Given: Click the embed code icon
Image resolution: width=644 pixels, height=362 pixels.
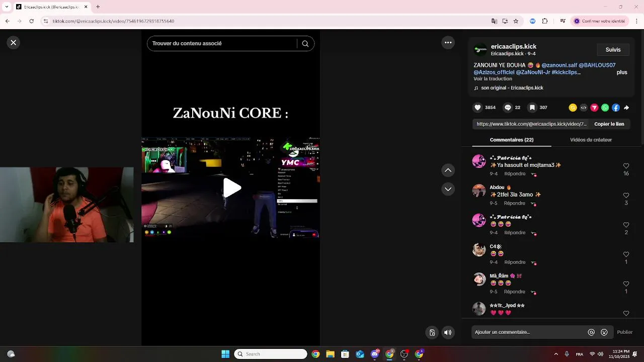Looking at the screenshot, I should point(584,108).
